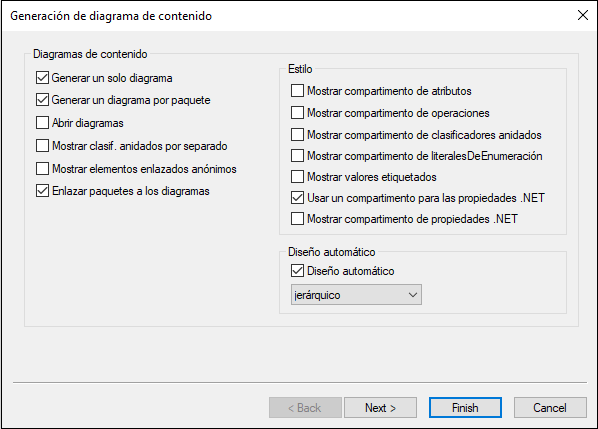Tick Mostrar compartimento de clasificadores anidados
Viewport: 598px width, 429px height.
coord(297,135)
